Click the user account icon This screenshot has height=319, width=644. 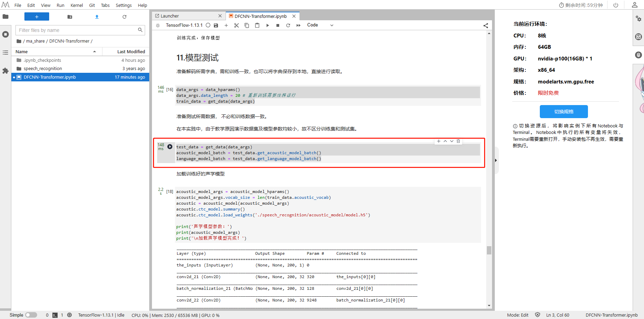(x=635, y=5)
